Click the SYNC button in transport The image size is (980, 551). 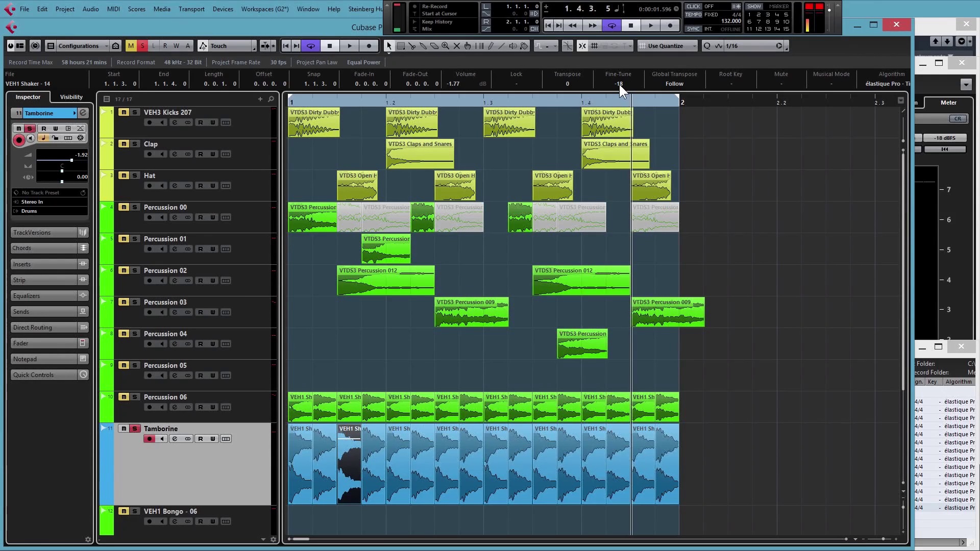coord(693,29)
